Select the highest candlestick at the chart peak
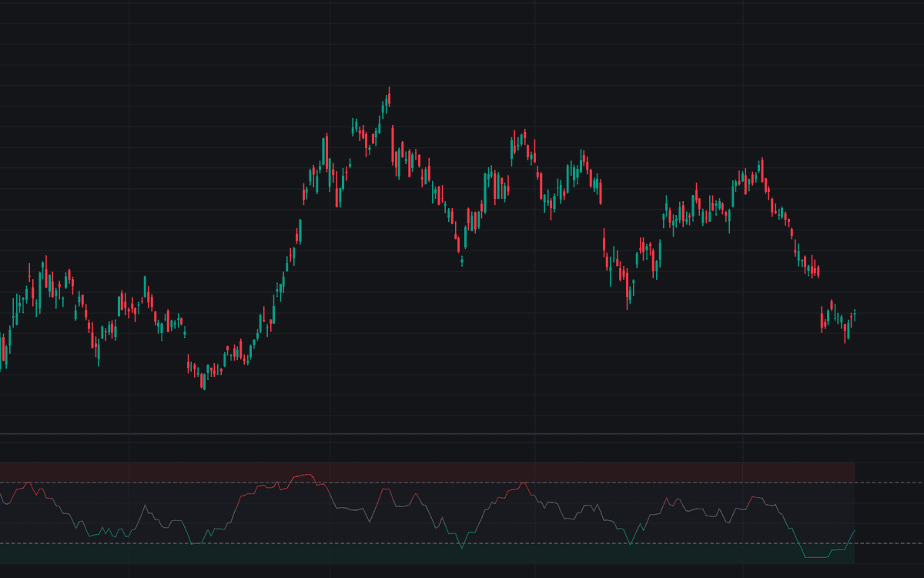The width and height of the screenshot is (924, 578). 389,97
